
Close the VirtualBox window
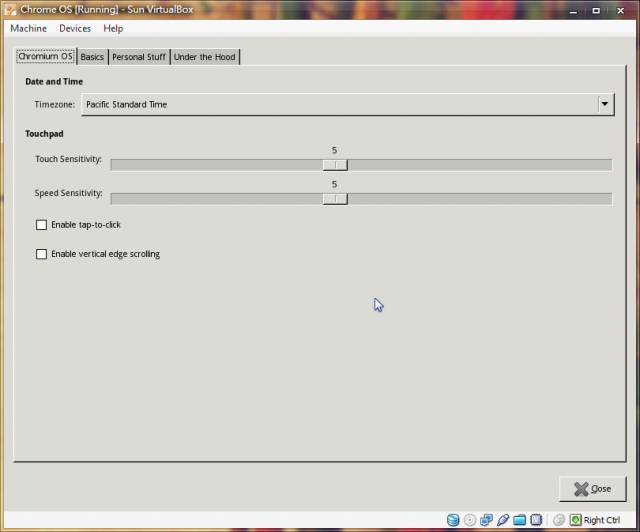620,11
